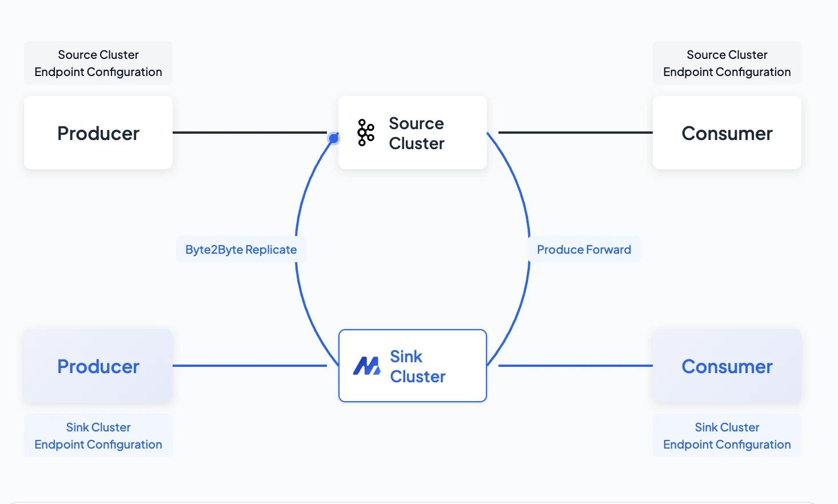Click the blue M logo in Sink Cluster box
838x504 pixels.
tap(366, 366)
